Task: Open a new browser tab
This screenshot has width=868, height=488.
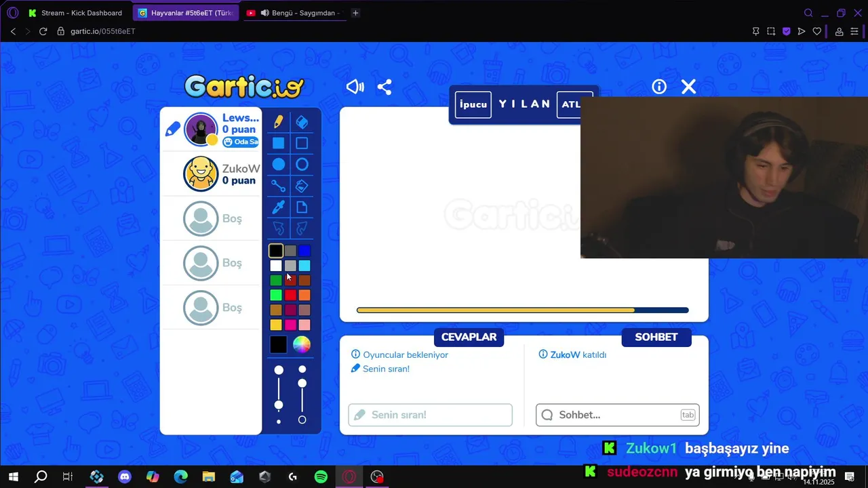Action: pyautogui.click(x=355, y=13)
